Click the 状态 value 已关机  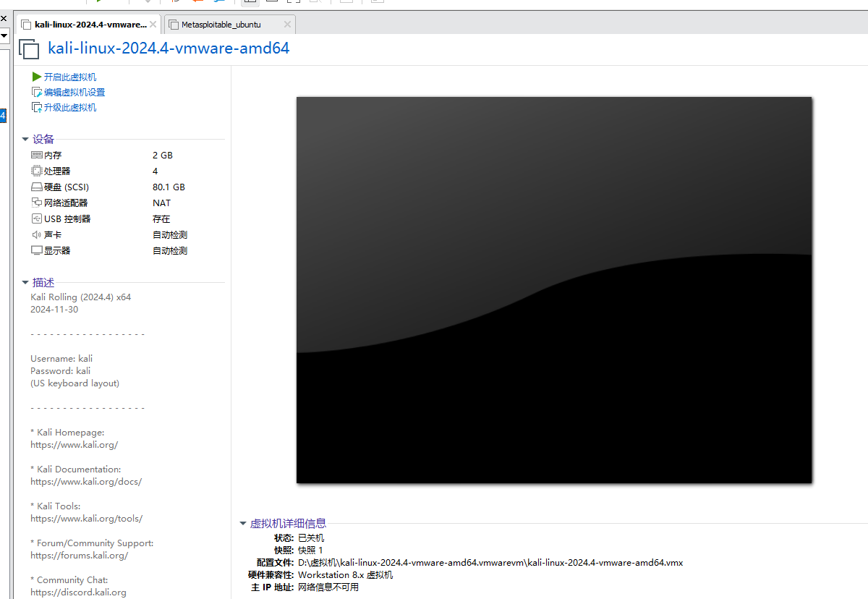coord(311,538)
